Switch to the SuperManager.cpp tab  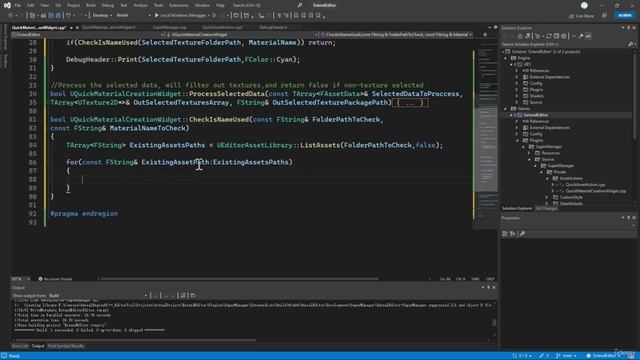click(169, 27)
